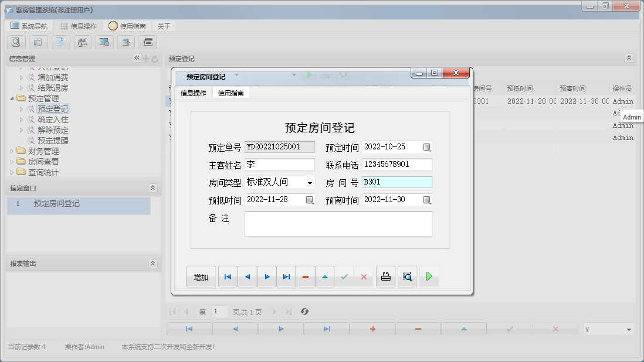Image resolution: width=644 pixels, height=362 pixels.
Task: Open the print icon in the dialog
Action: pyautogui.click(x=385, y=276)
